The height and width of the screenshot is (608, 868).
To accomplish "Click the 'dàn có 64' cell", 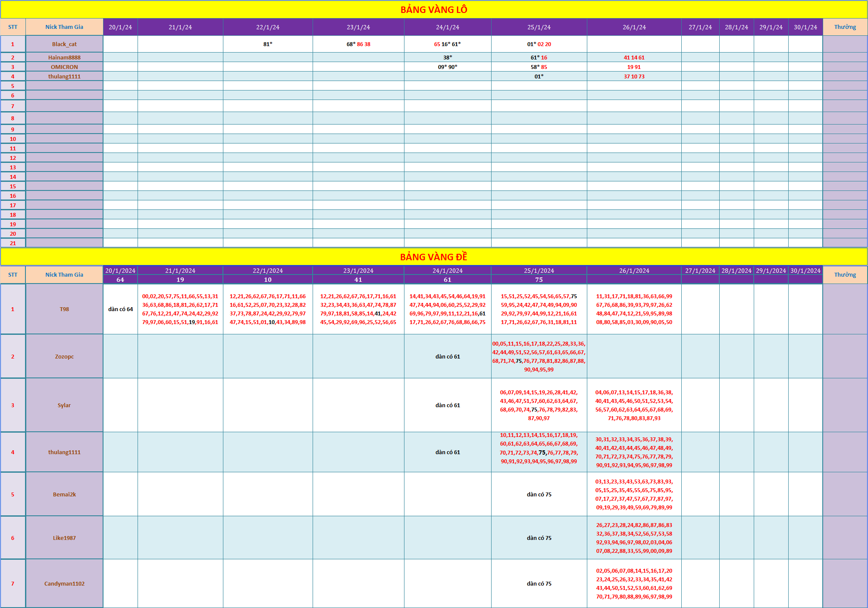I will click(x=120, y=309).
